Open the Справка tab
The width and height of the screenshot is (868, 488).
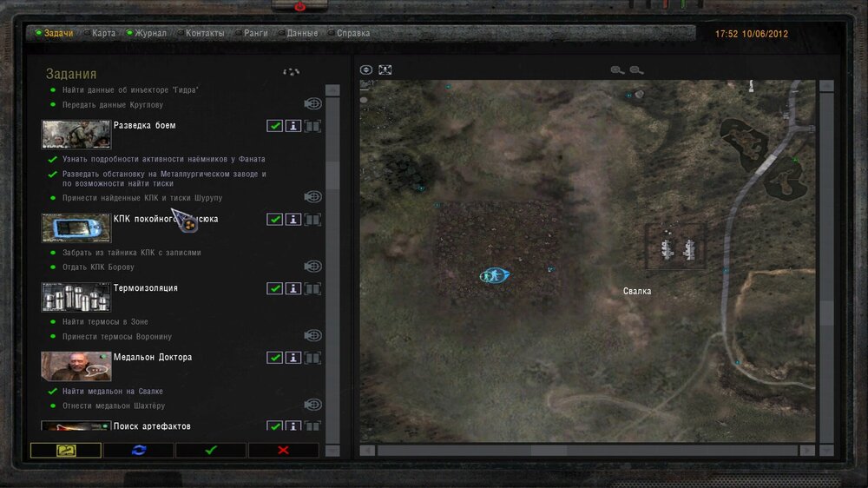coord(349,33)
